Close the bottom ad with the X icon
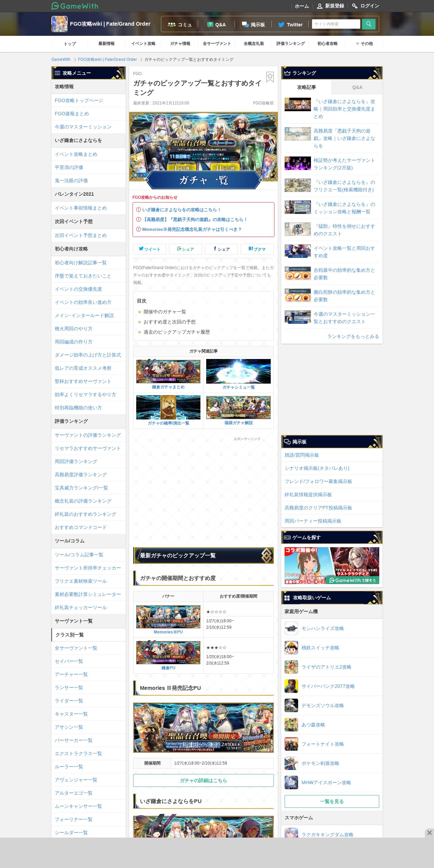This screenshot has width=434, height=868. [x=429, y=833]
